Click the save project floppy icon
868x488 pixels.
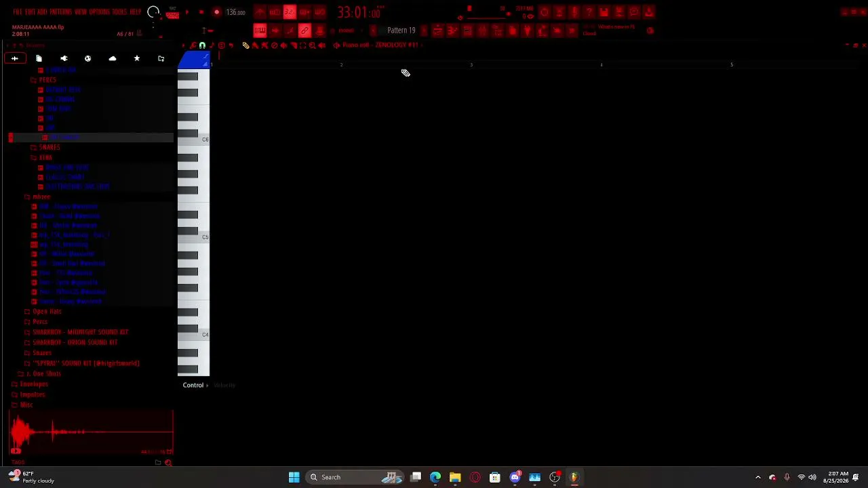[x=604, y=12]
